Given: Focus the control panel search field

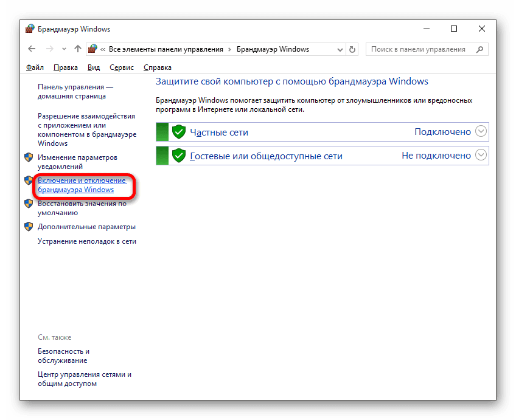Looking at the screenshot, I should point(427,49).
